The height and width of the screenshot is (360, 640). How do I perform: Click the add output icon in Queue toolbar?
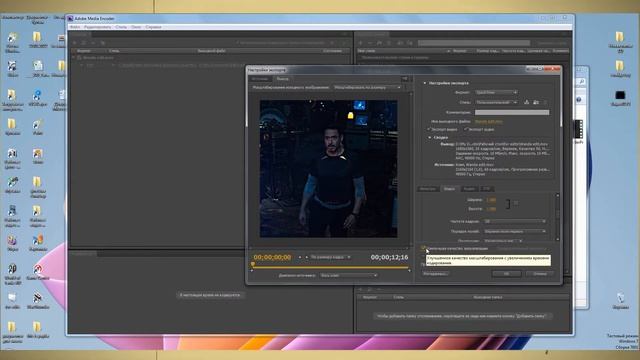point(84,42)
